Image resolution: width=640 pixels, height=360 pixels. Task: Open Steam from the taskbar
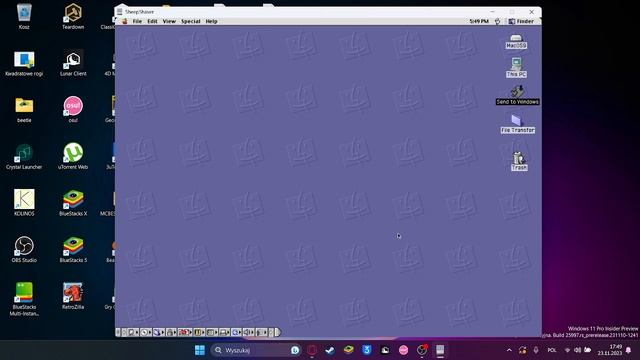(x=330, y=350)
